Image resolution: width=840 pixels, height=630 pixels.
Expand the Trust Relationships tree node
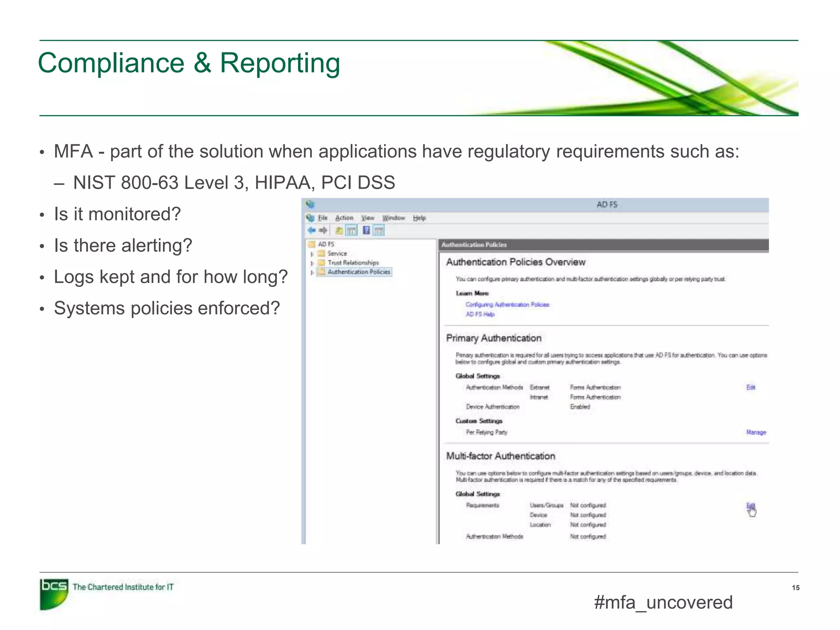312,263
